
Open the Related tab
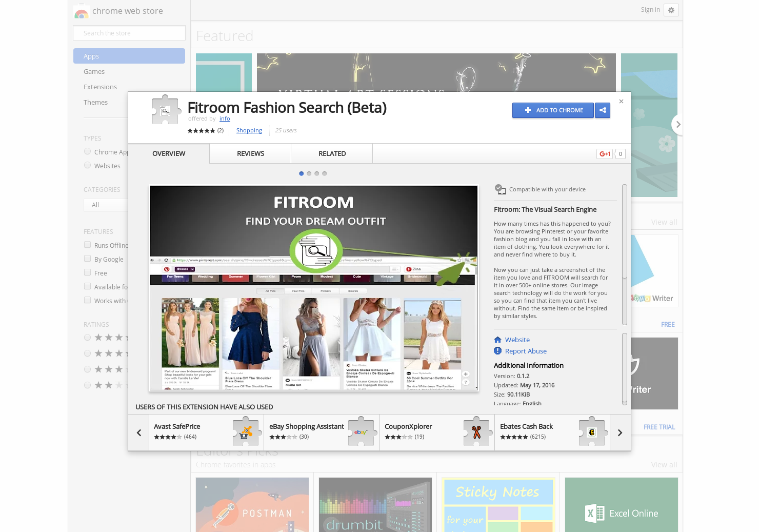332,153
